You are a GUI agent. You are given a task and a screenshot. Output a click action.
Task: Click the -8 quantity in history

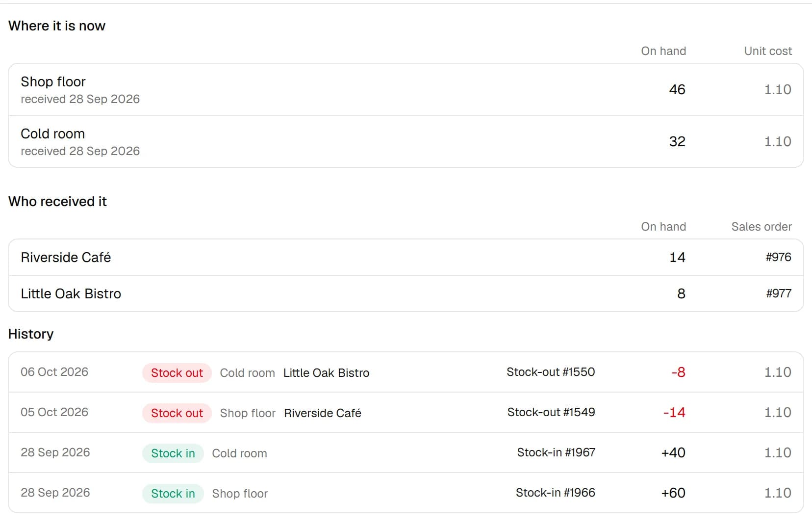pos(678,372)
